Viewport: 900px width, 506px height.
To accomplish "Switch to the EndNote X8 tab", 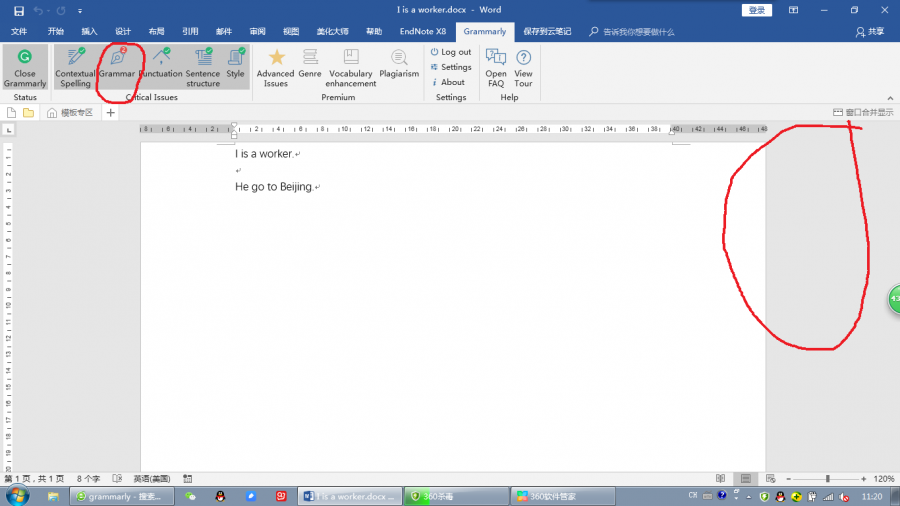I will point(423,32).
